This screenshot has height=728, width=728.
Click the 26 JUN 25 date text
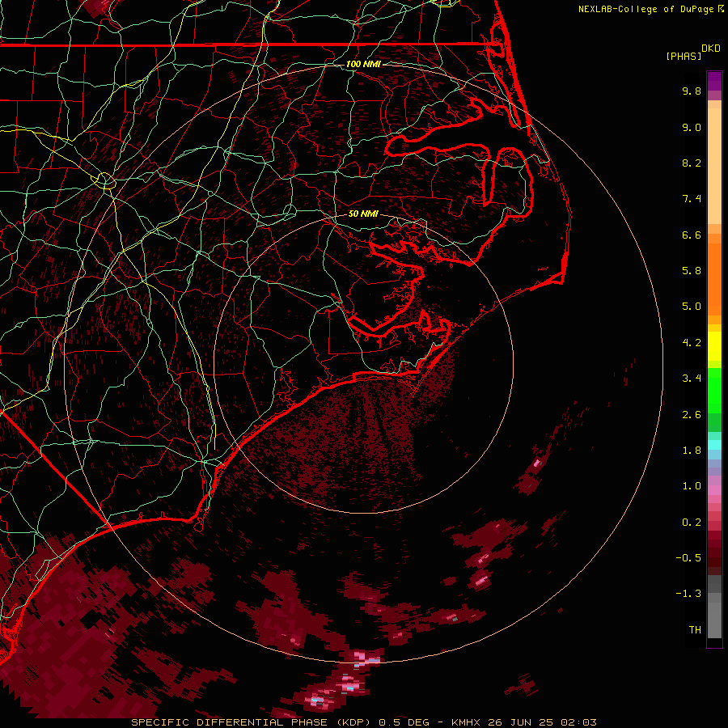[x=520, y=722]
